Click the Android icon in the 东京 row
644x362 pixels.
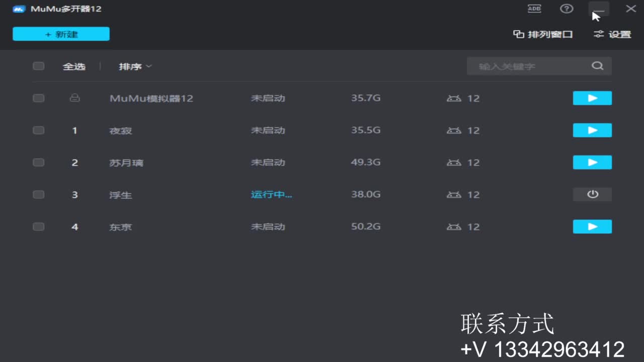coord(454,227)
